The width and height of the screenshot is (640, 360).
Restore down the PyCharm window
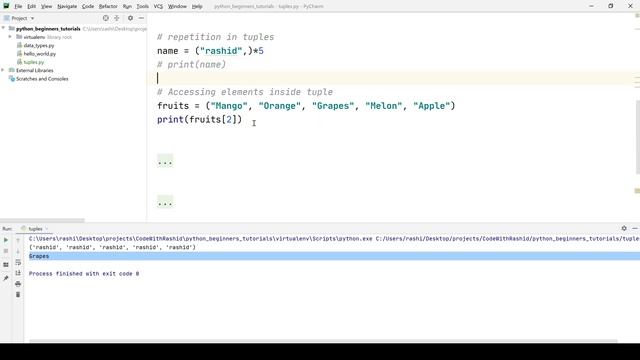(611, 6)
